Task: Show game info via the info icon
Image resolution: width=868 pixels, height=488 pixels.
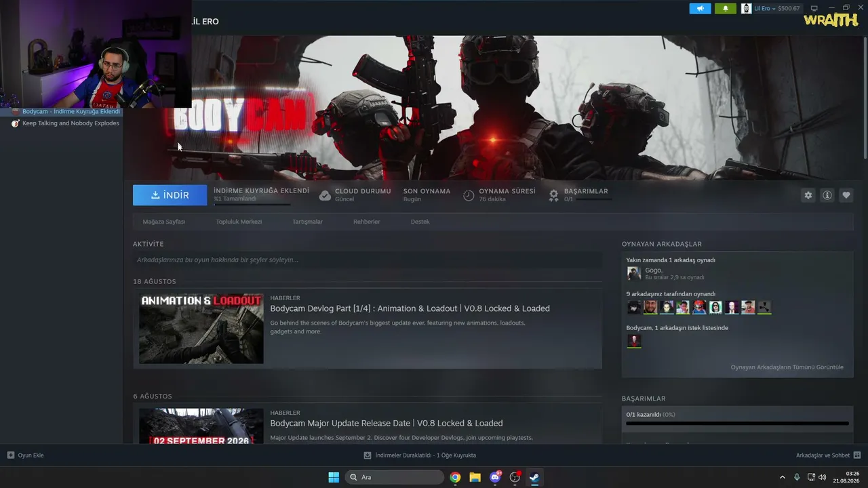Action: pyautogui.click(x=827, y=195)
